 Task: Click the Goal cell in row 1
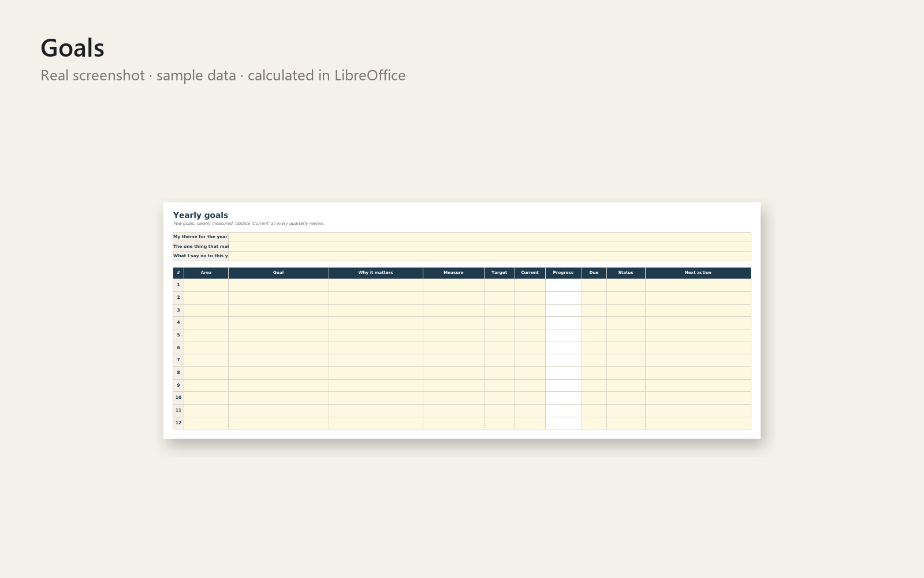point(278,285)
